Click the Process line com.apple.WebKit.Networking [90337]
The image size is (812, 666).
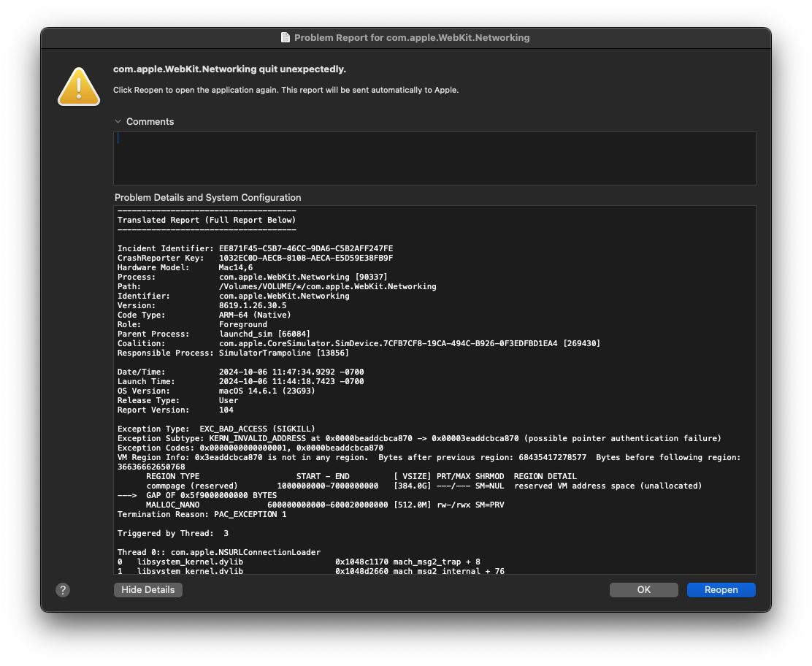(x=303, y=277)
